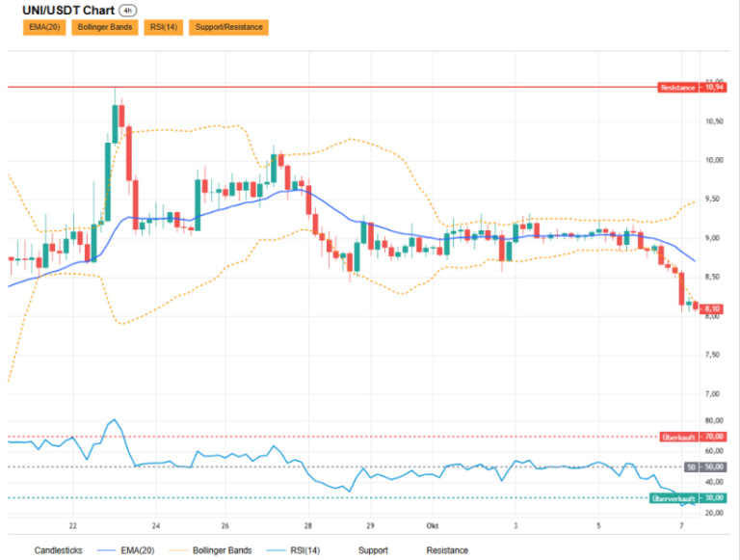740x560 pixels.
Task: Toggle Bollinger Bands series in the legend
Action: [x=210, y=550]
